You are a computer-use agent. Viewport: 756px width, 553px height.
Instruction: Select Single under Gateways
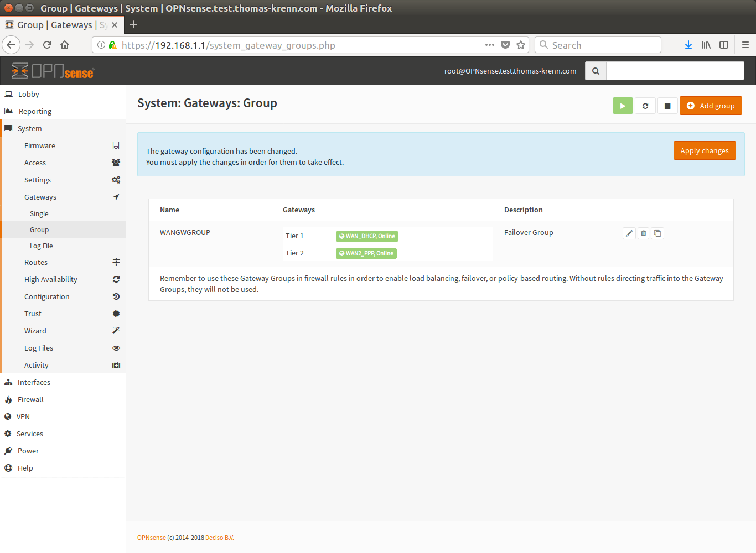(x=64, y=213)
